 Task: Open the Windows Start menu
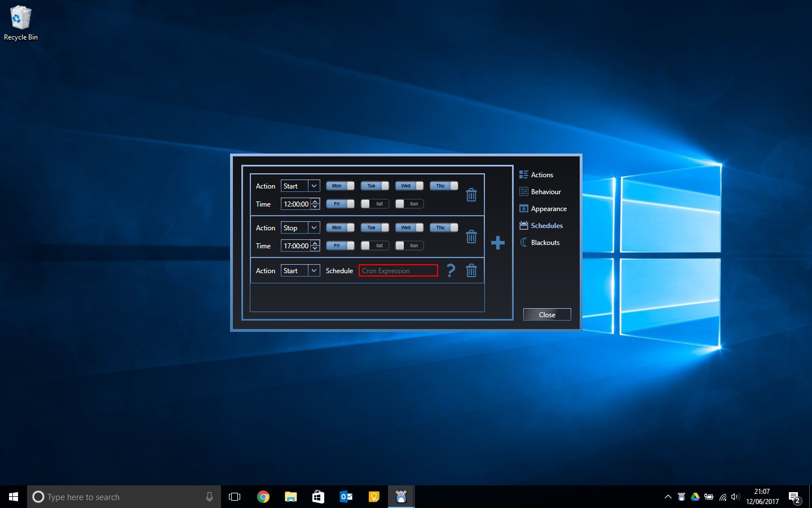12,496
